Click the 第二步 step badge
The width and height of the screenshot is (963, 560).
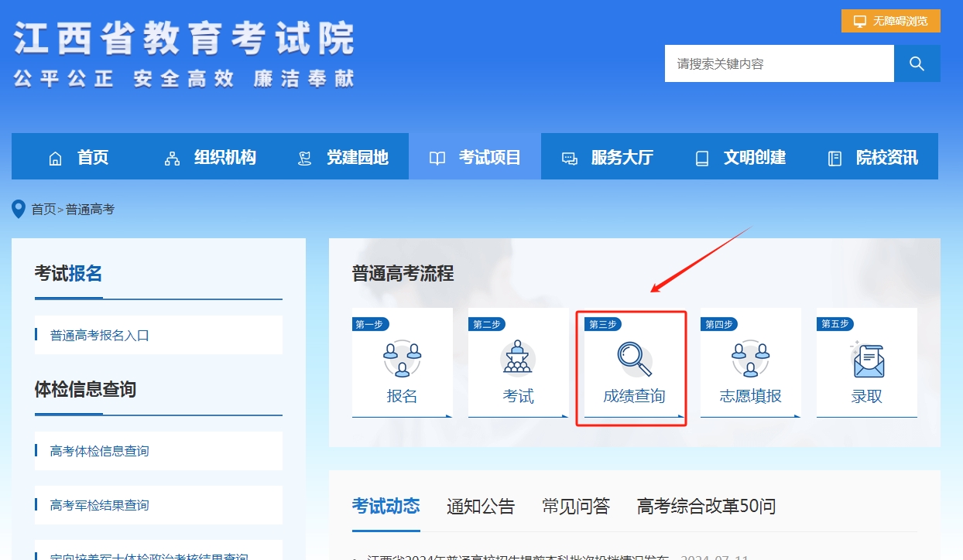(486, 324)
